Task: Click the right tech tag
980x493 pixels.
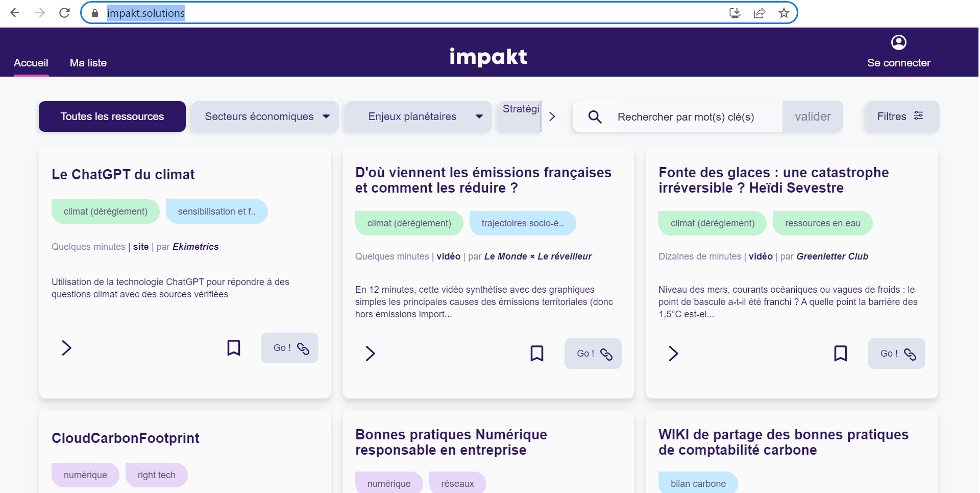Action: pos(157,475)
